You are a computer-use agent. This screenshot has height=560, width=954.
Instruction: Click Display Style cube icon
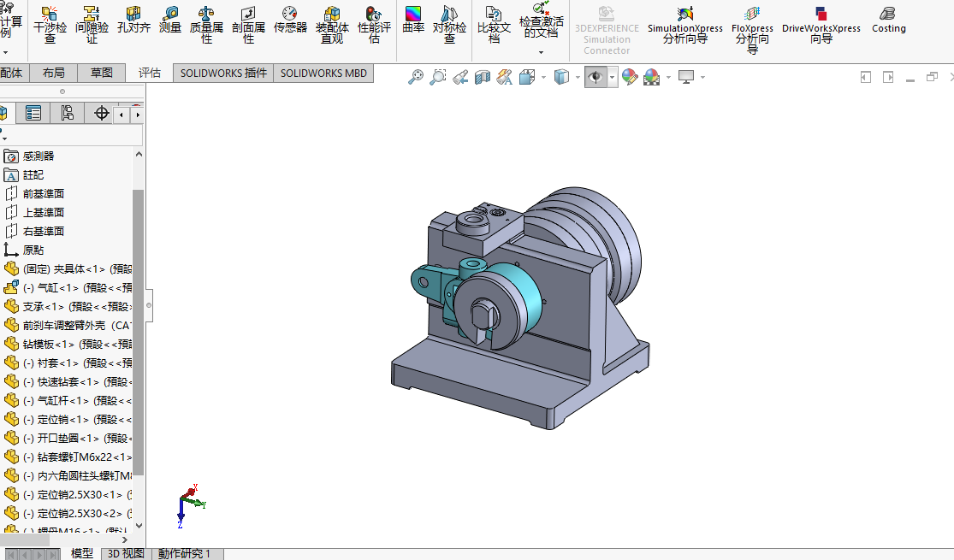pyautogui.click(x=561, y=77)
